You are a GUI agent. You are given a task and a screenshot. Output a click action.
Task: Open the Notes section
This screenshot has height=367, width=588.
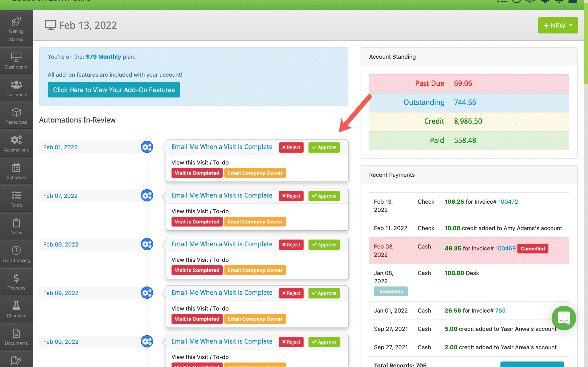click(x=16, y=226)
